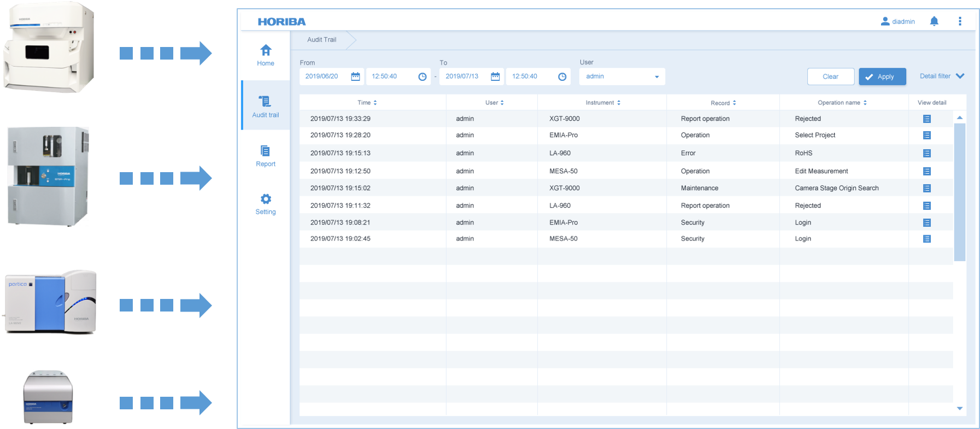Open the From time clock picker
The image size is (980, 429).
click(x=422, y=77)
